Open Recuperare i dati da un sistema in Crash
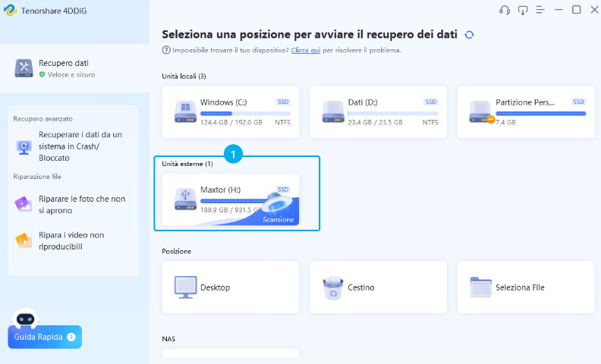601x364 pixels. point(73,146)
